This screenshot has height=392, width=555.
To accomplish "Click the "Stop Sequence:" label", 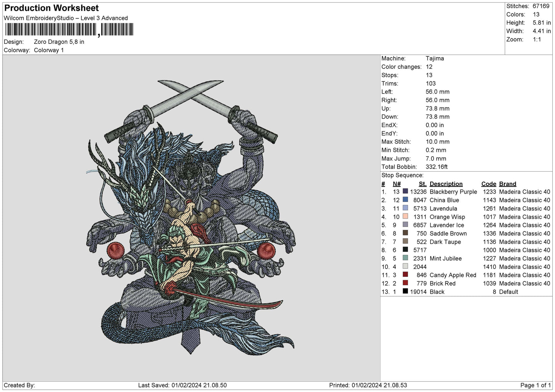I will click(x=403, y=175).
